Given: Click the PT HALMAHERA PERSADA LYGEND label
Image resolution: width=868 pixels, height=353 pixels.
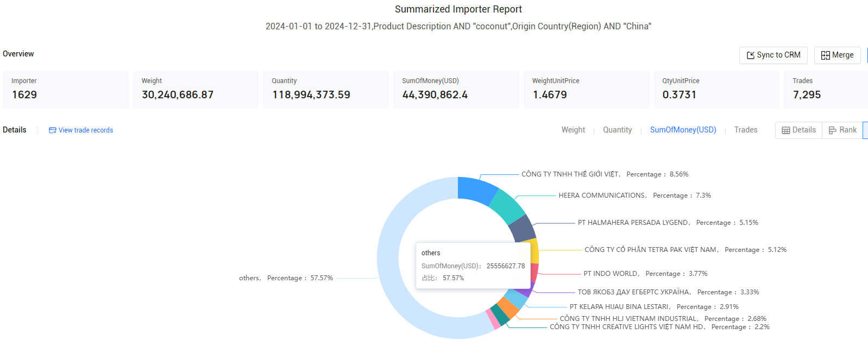Looking at the screenshot, I should tap(633, 223).
